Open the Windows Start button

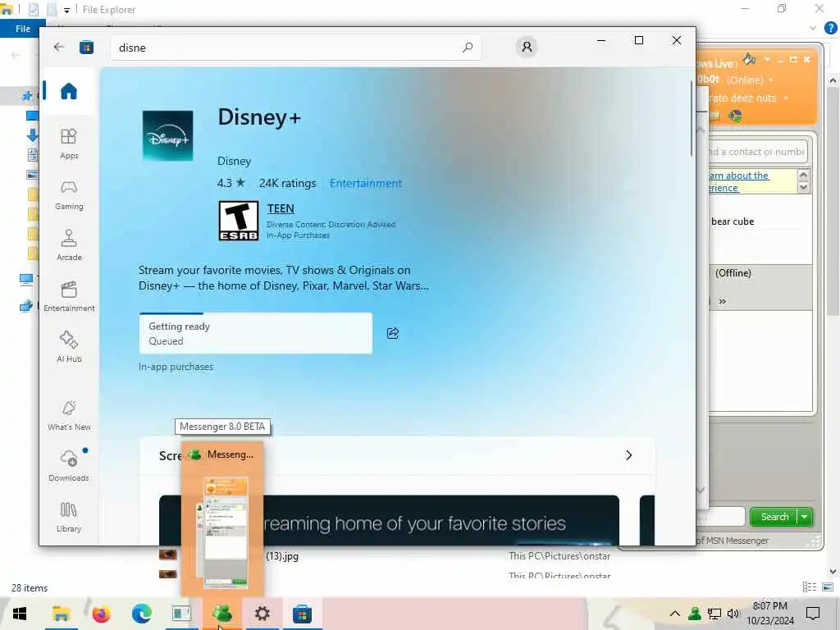pyautogui.click(x=20, y=614)
